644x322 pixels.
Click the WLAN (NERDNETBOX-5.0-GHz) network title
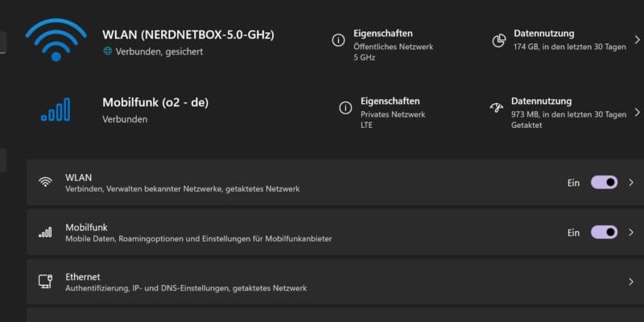pos(188,35)
